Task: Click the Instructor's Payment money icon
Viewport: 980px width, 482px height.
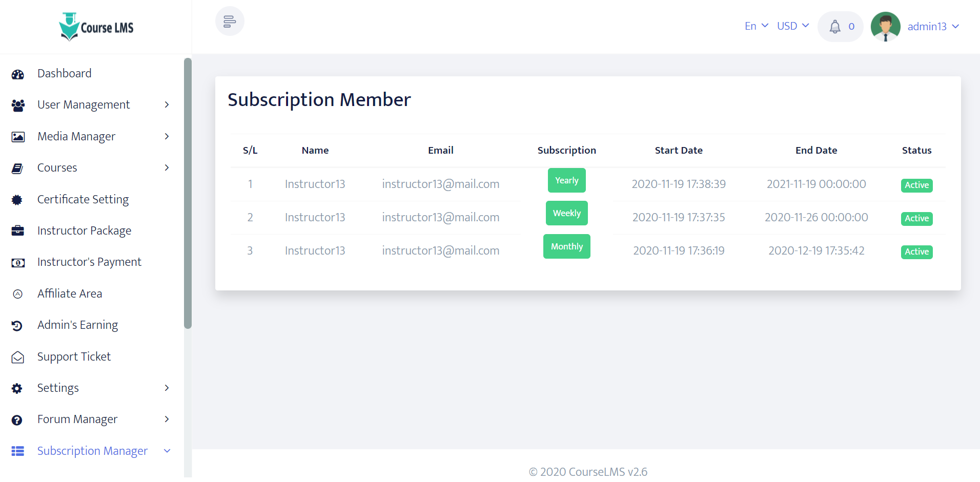Action: tap(18, 263)
